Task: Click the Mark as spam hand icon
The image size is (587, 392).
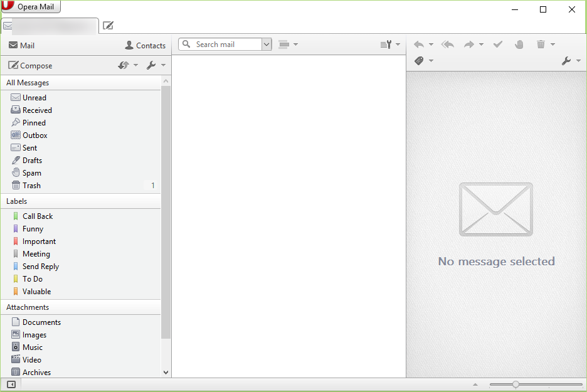Action: (x=519, y=45)
